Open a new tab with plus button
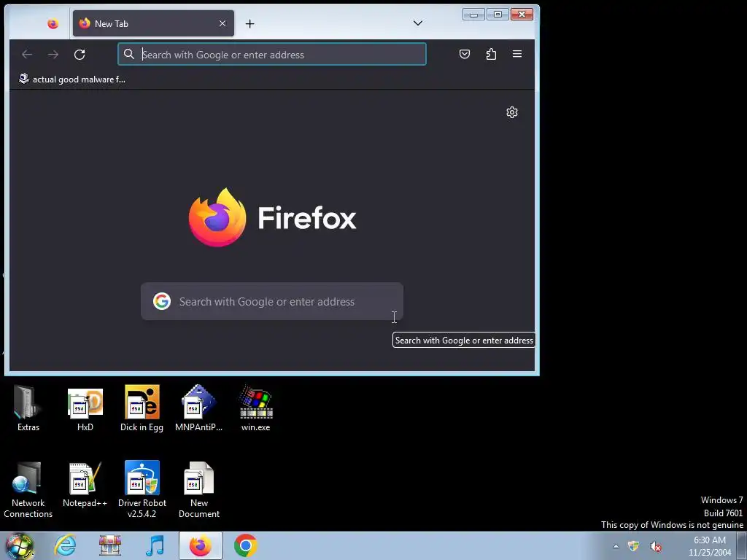This screenshot has height=560, width=747. (x=249, y=23)
